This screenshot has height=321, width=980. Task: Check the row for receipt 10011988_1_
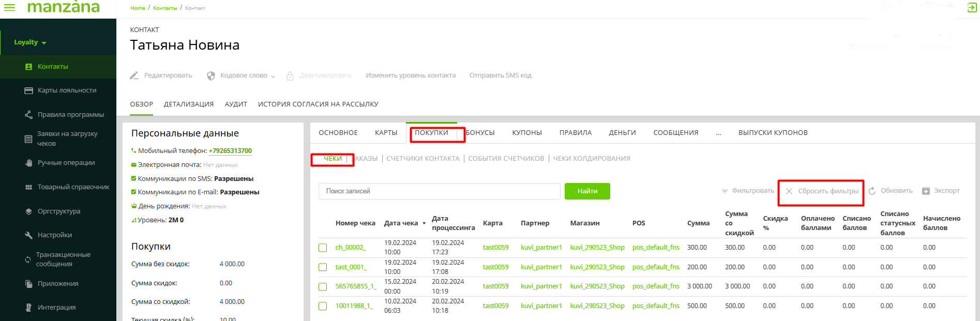(x=323, y=306)
